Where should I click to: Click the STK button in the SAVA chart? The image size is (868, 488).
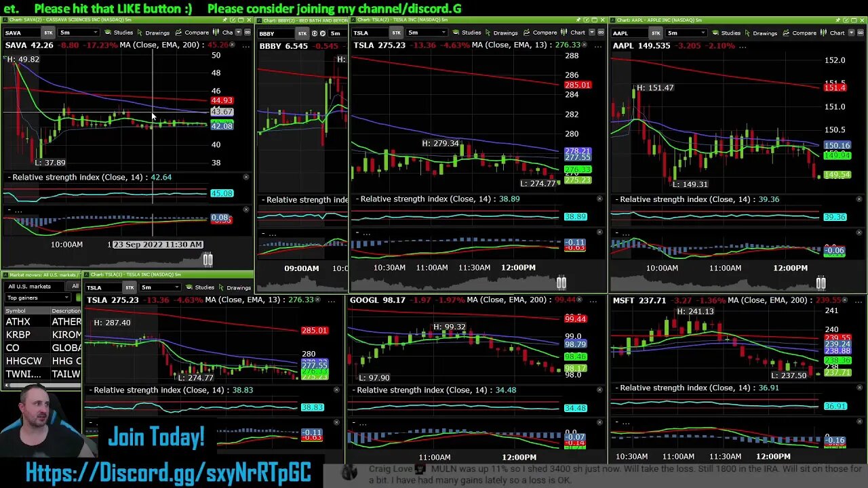tap(48, 33)
